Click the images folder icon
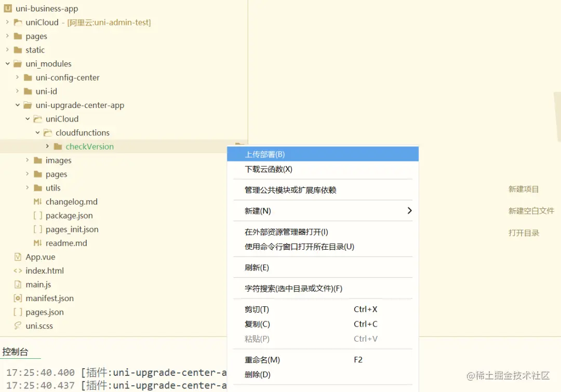Image resolution: width=561 pixels, height=392 pixels. 37,160
